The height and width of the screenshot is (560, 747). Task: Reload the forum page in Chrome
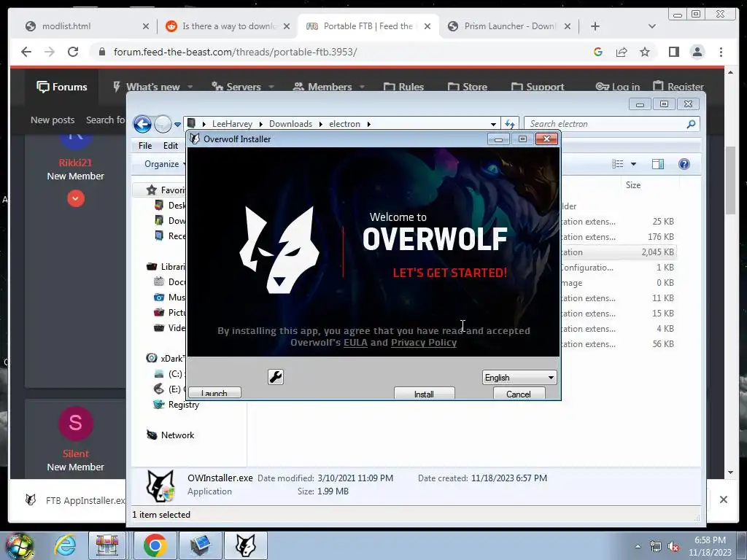click(x=73, y=52)
